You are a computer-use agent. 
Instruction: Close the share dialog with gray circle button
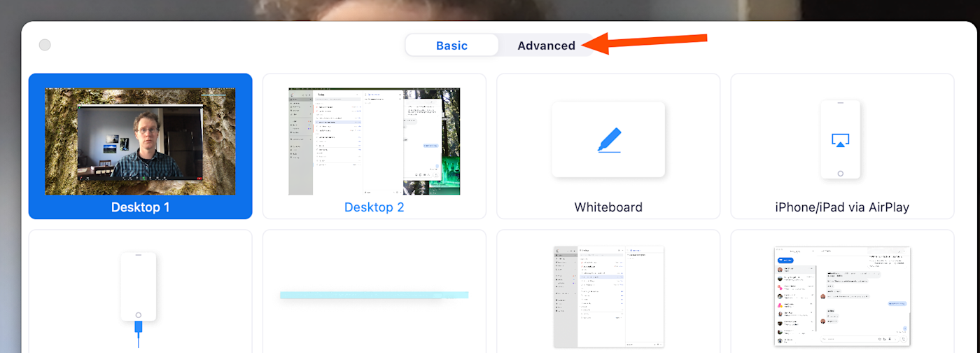(x=45, y=45)
